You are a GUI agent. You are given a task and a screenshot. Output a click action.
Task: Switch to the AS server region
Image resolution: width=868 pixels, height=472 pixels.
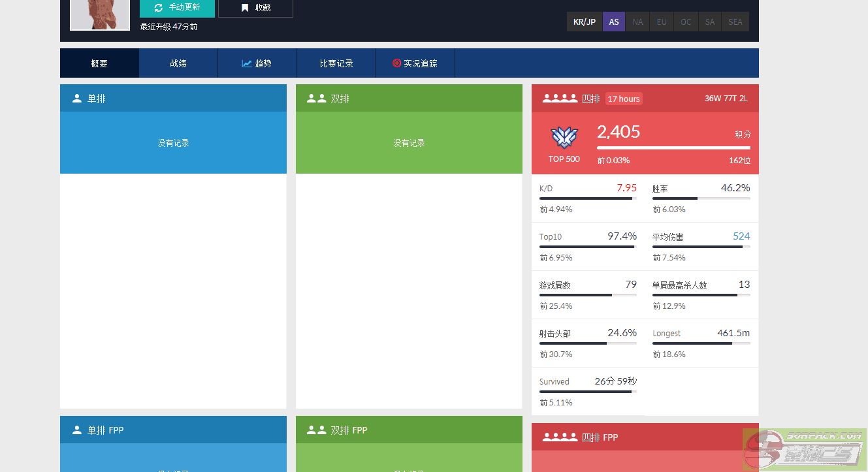(x=614, y=22)
